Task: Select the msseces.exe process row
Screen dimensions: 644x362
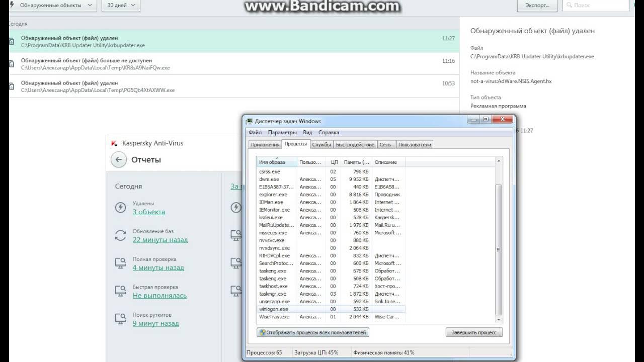Action: tap(331, 233)
